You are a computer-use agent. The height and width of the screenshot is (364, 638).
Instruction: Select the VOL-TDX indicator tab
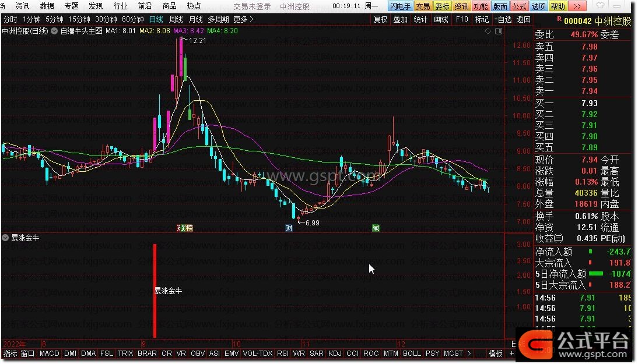point(258,354)
